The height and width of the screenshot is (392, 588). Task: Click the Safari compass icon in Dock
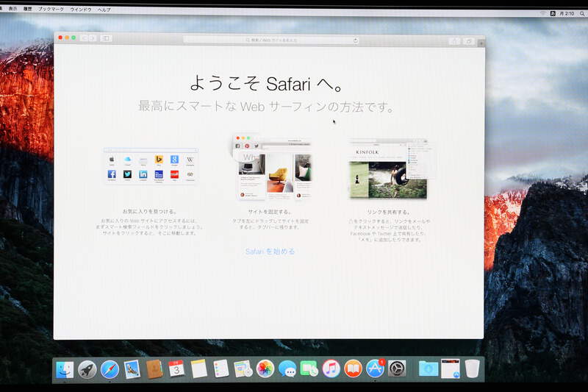click(x=110, y=369)
